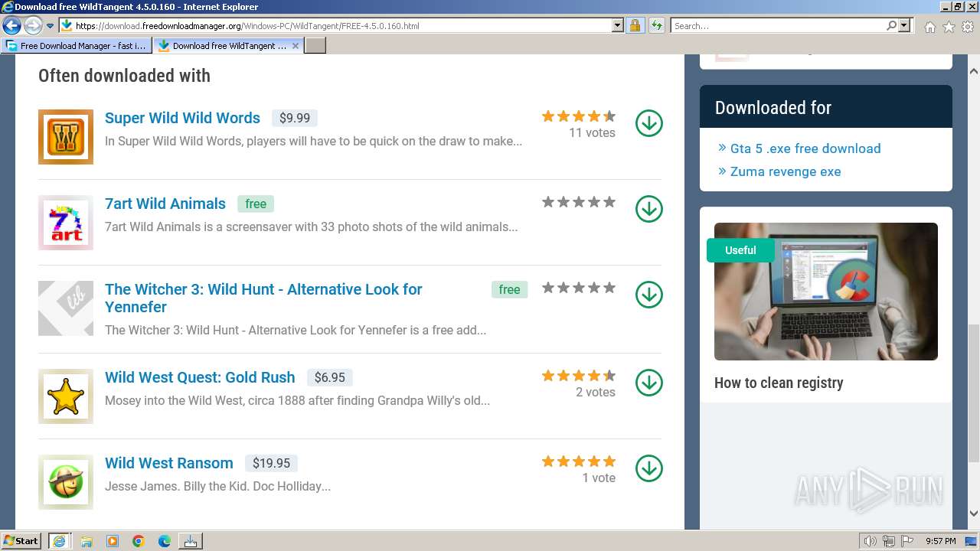Expand the search provider dropdown arrow
Screen dimensions: 980x551
[904, 25]
